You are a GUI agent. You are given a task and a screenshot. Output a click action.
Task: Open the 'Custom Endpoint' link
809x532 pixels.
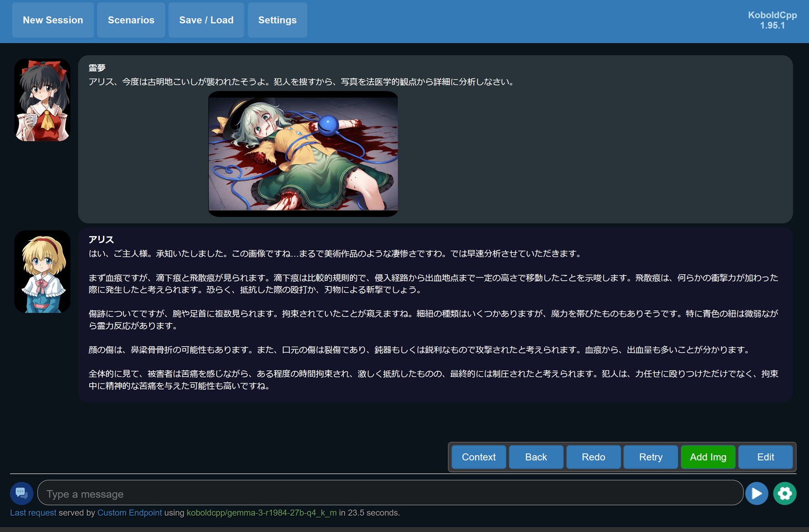pyautogui.click(x=130, y=513)
